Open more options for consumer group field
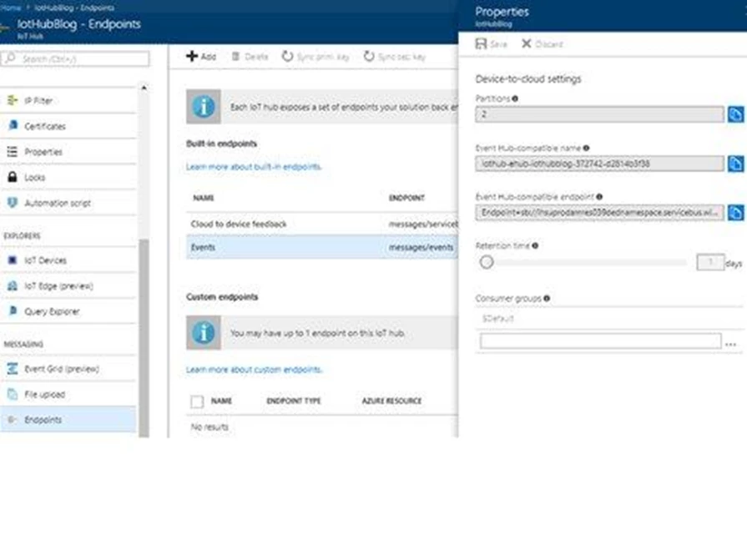 pyautogui.click(x=732, y=342)
